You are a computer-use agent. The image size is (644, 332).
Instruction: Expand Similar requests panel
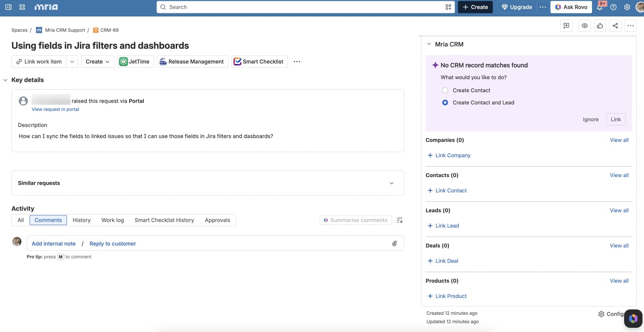(x=392, y=183)
